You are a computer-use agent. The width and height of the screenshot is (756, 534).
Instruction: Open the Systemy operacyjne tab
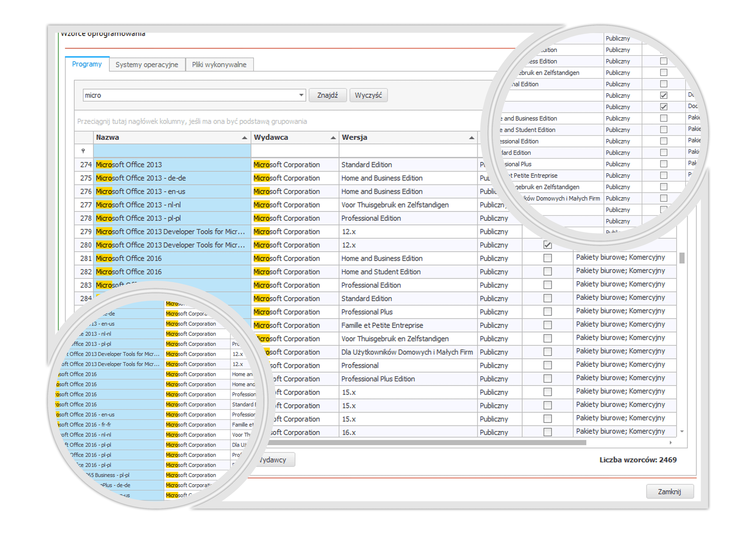click(x=147, y=64)
